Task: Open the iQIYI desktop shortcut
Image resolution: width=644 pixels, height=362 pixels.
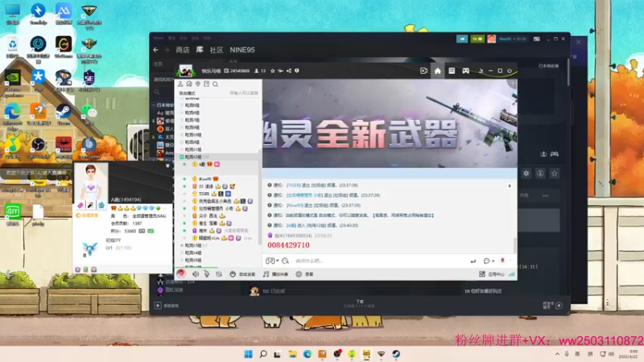Action: click(x=13, y=215)
